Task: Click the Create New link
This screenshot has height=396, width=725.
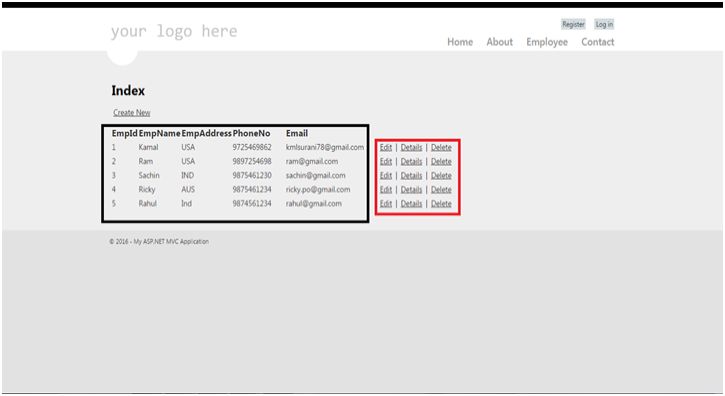Action: (x=132, y=112)
